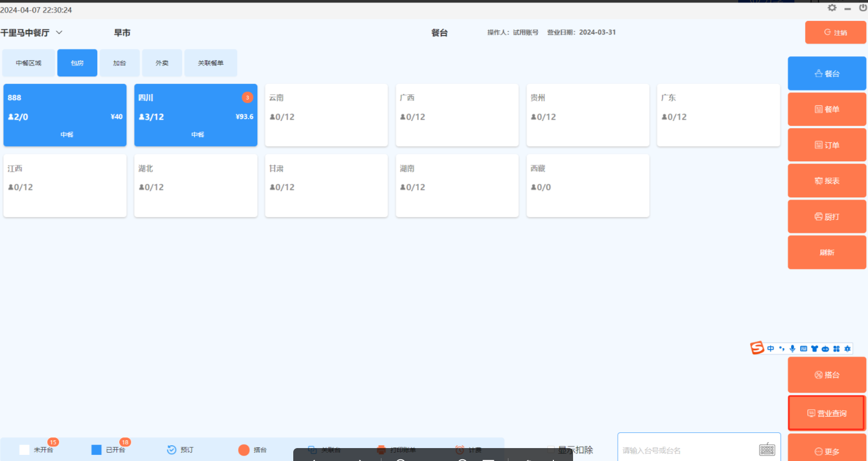Toggle the 已开台 blue status filter box
Screen dimensions: 868x461
[x=97, y=450]
